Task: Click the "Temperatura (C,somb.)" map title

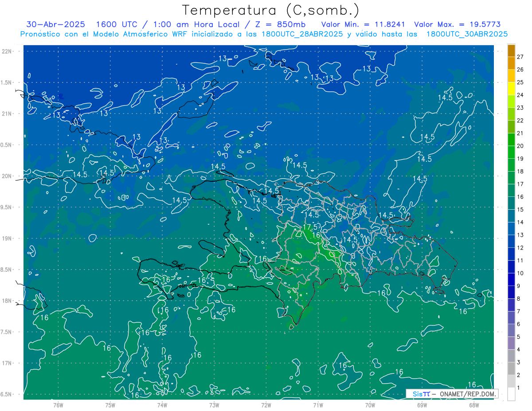Action: point(271,10)
